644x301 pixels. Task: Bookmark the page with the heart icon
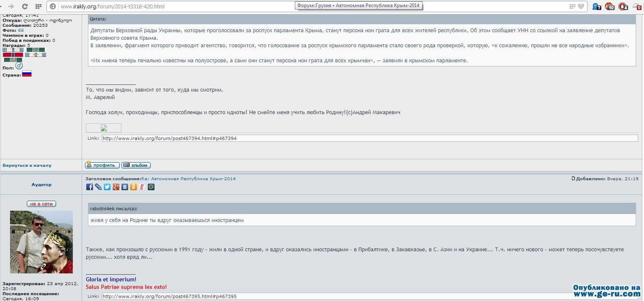581,6
